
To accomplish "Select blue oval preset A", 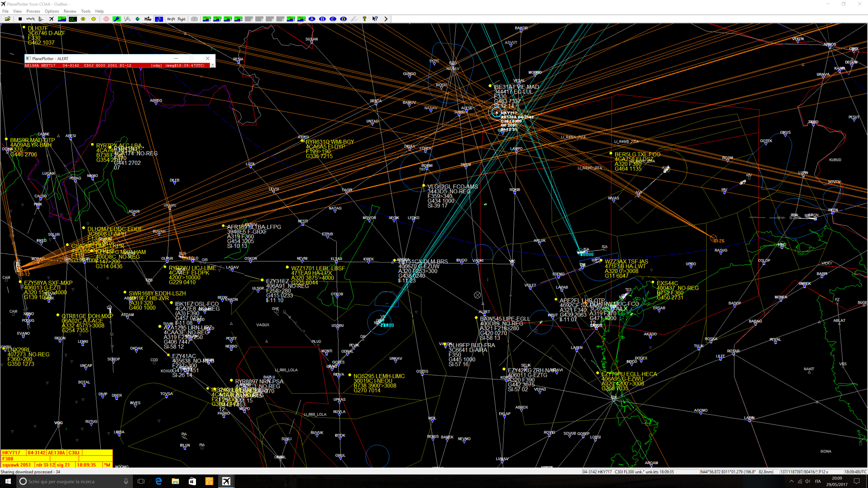I will tap(312, 19).
